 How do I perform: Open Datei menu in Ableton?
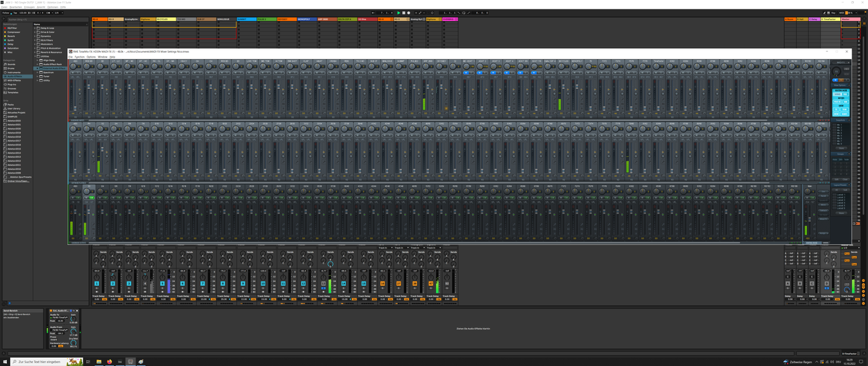pos(4,7)
